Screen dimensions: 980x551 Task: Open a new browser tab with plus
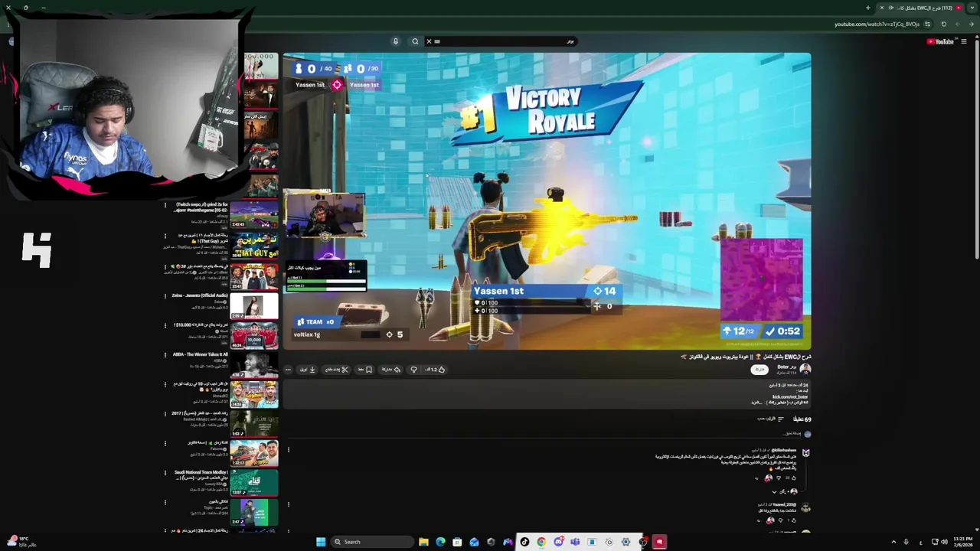click(868, 8)
